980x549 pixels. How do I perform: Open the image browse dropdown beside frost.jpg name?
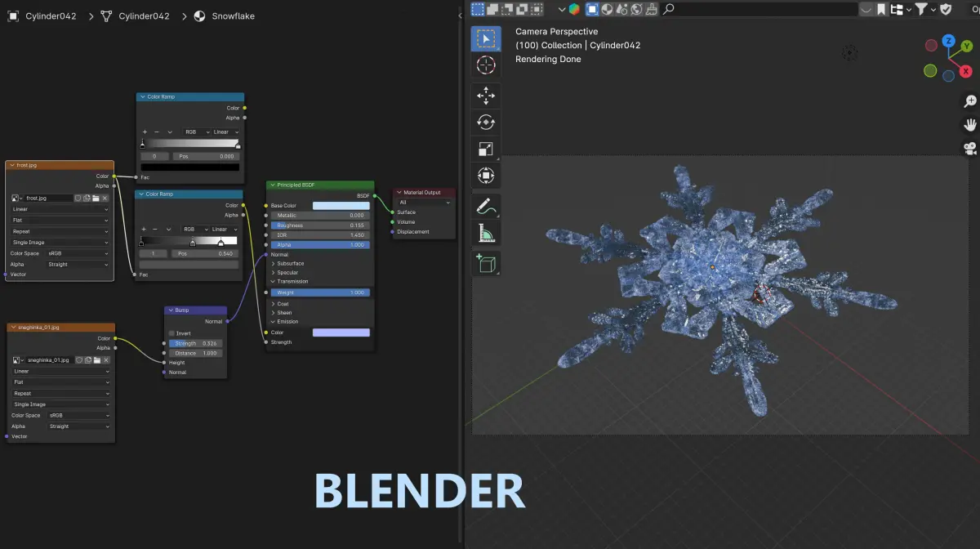pos(17,198)
